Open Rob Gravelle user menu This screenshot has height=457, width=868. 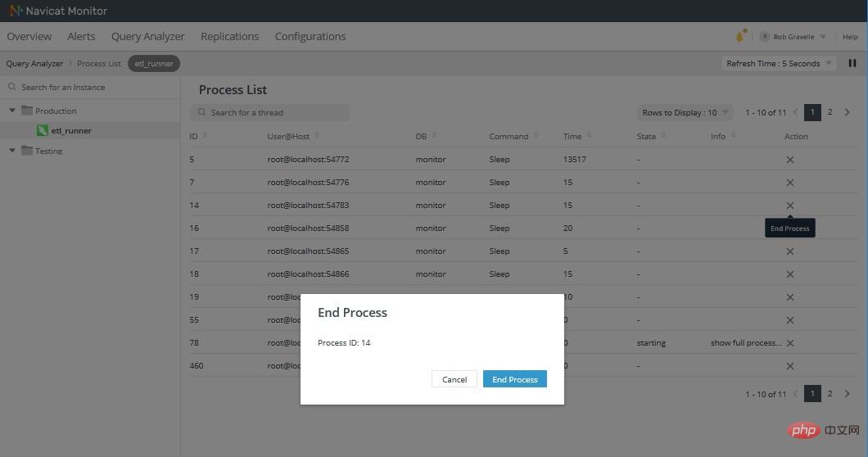793,37
